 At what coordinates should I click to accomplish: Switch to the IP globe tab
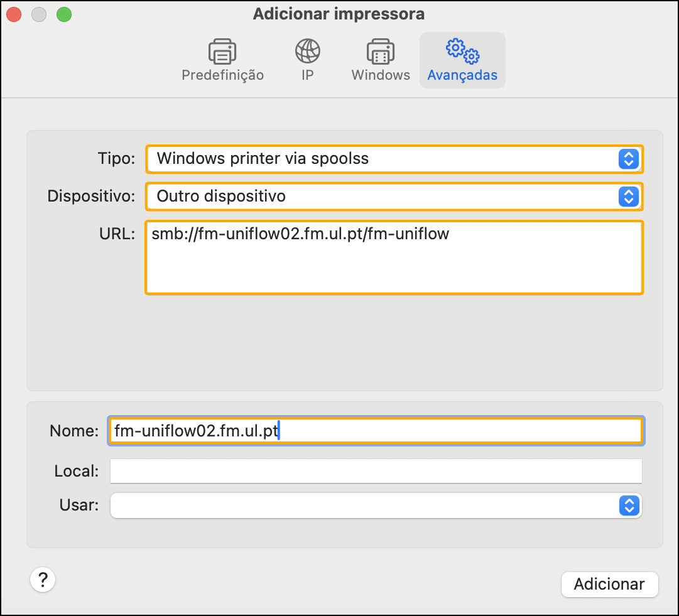(307, 60)
